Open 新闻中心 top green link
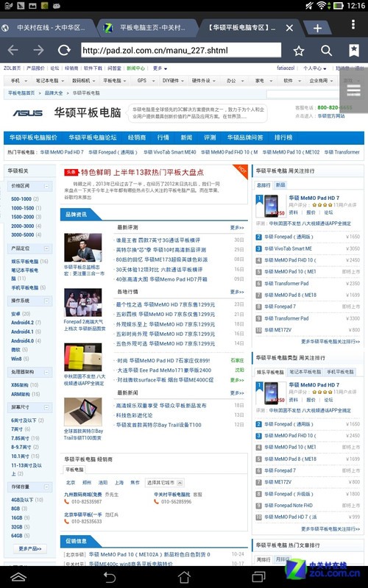 [x=135, y=68]
